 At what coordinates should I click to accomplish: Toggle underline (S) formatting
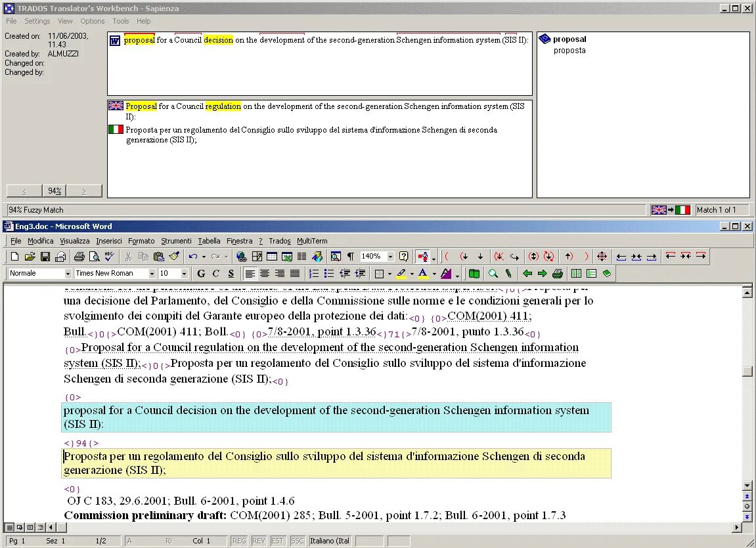coord(231,274)
